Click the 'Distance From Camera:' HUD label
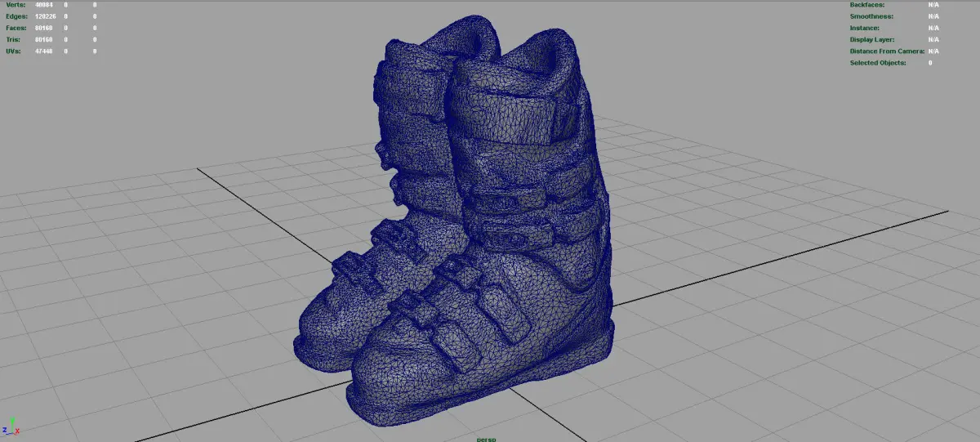This screenshot has width=980, height=442. pyautogui.click(x=887, y=51)
